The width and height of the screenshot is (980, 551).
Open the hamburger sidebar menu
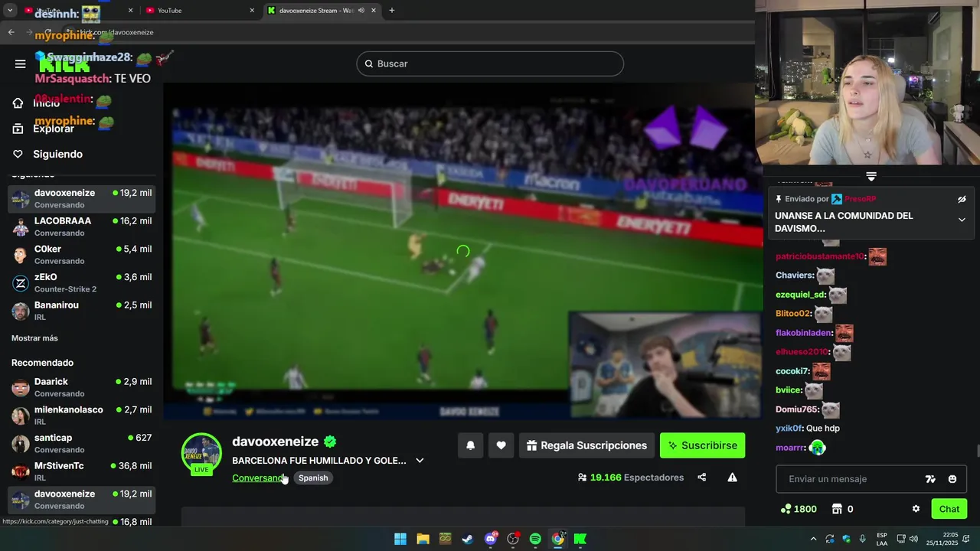pos(21,64)
